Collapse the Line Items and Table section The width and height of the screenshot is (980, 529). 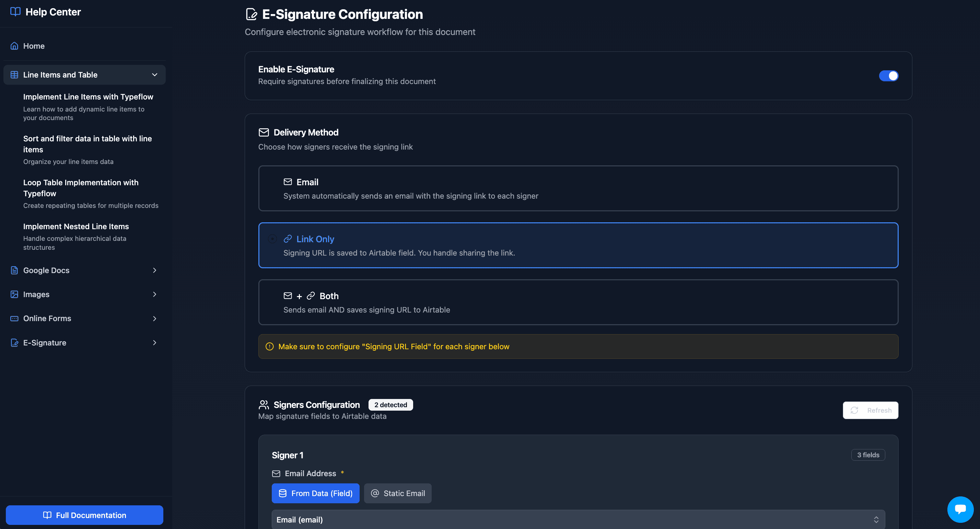pyautogui.click(x=154, y=74)
